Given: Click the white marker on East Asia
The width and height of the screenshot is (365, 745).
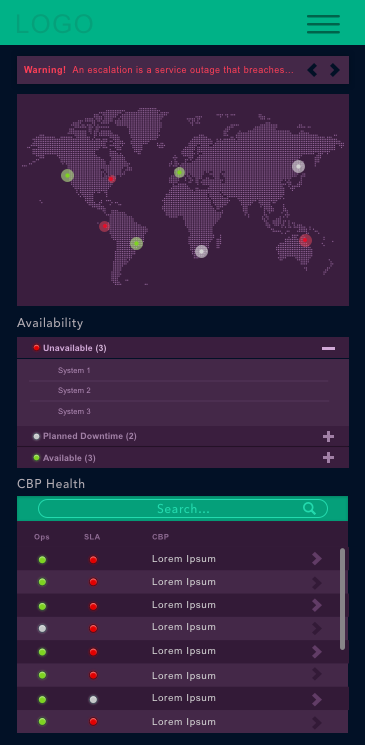Looking at the screenshot, I should [298, 166].
